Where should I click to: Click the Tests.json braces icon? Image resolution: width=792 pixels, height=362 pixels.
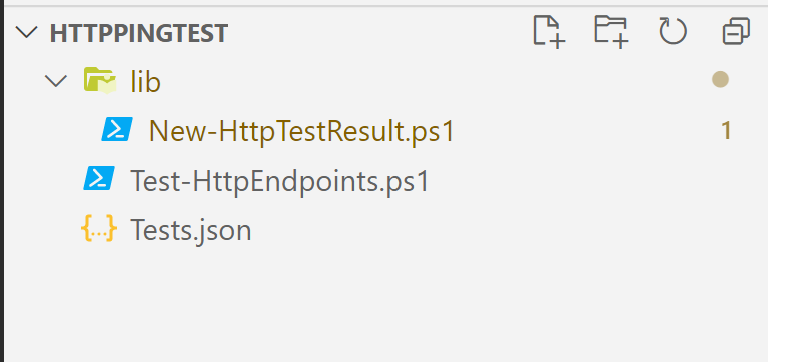[x=99, y=228]
